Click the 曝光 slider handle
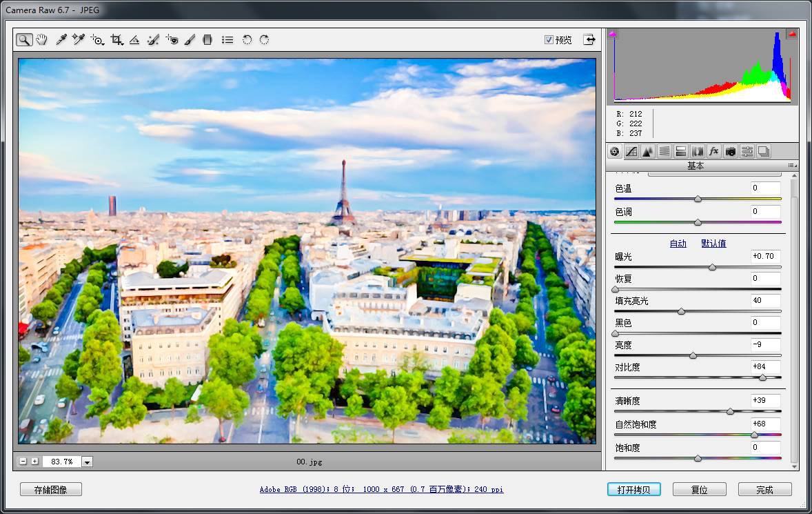This screenshot has width=812, height=514. click(x=713, y=268)
